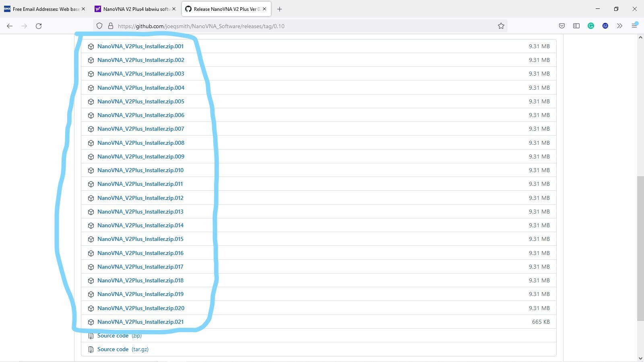Click the 9.31 MB size for zip.001
644x362 pixels.
539,46
